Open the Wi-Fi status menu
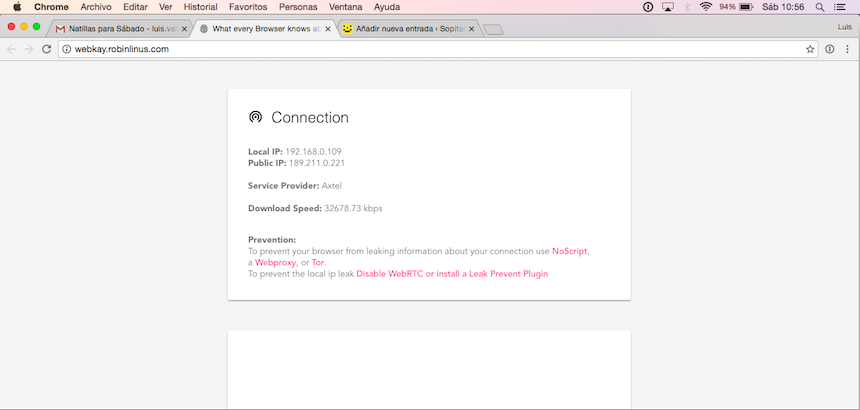This screenshot has width=860, height=410. [x=705, y=7]
